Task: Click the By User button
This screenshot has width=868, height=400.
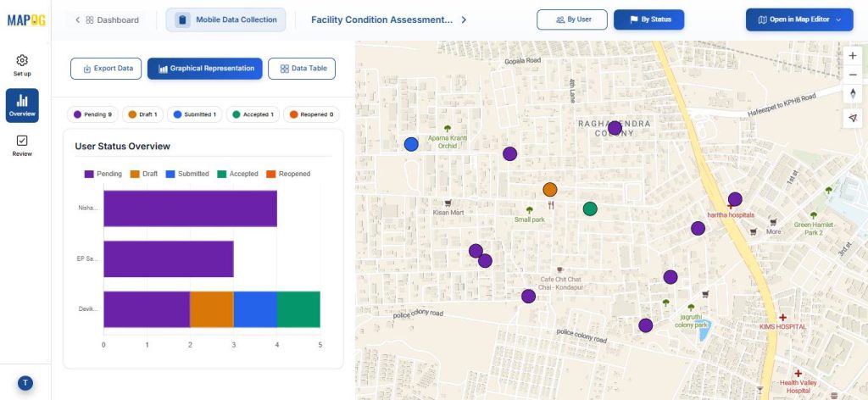Action: point(571,19)
